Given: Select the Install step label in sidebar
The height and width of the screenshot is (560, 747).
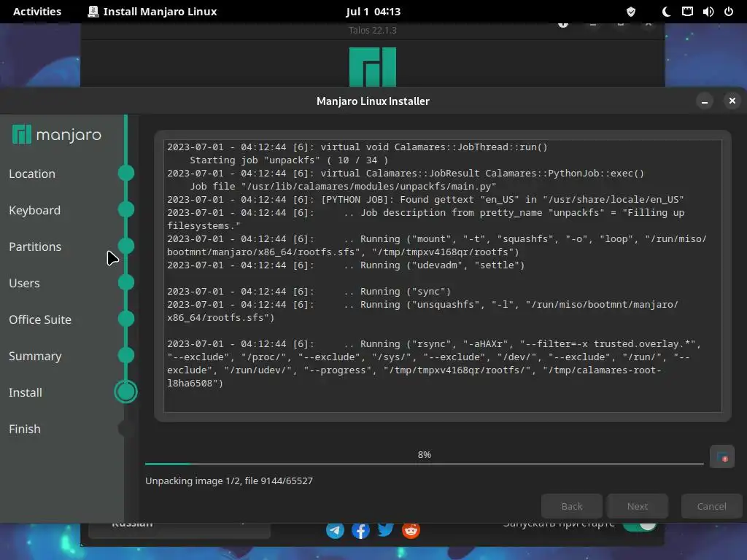Looking at the screenshot, I should click(x=26, y=392).
